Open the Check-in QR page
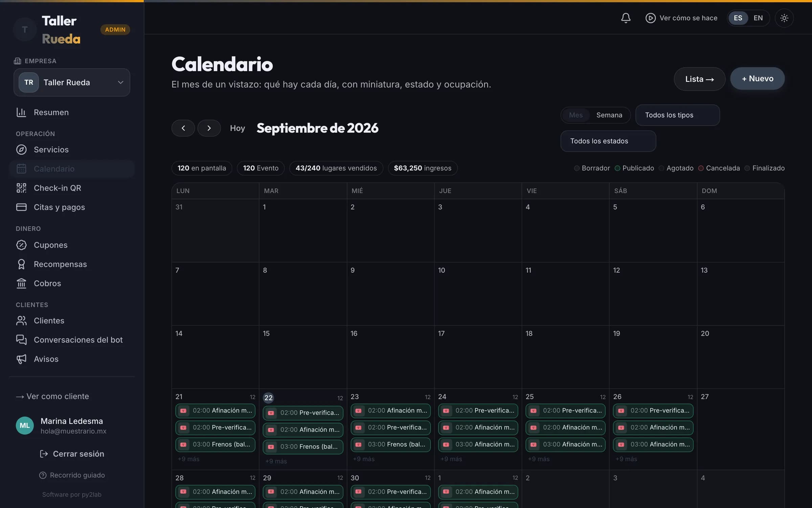812x508 pixels. pyautogui.click(x=72, y=188)
